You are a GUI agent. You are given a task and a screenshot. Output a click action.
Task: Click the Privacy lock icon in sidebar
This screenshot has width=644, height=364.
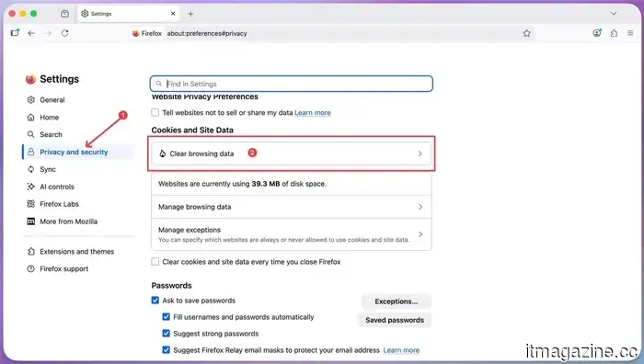click(x=30, y=152)
